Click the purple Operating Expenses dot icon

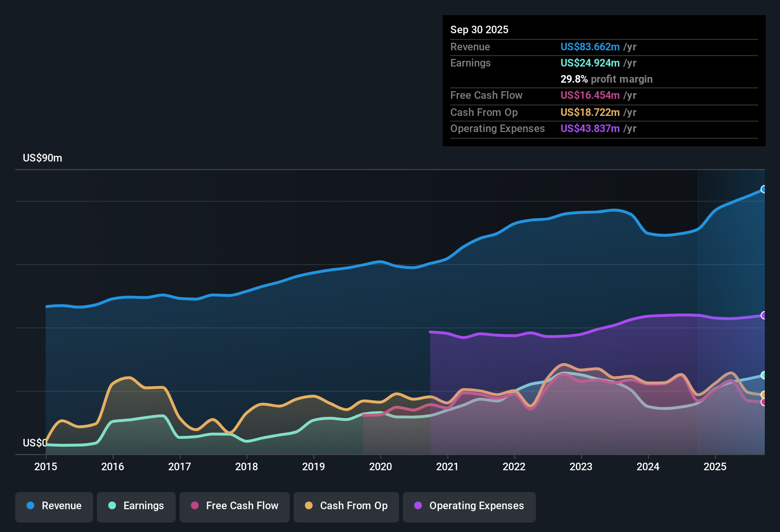pos(417,506)
